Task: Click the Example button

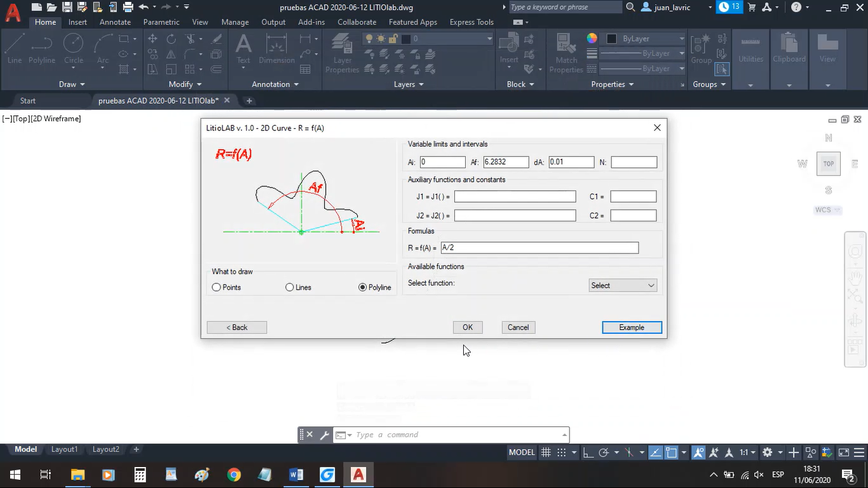Action: [x=632, y=327]
